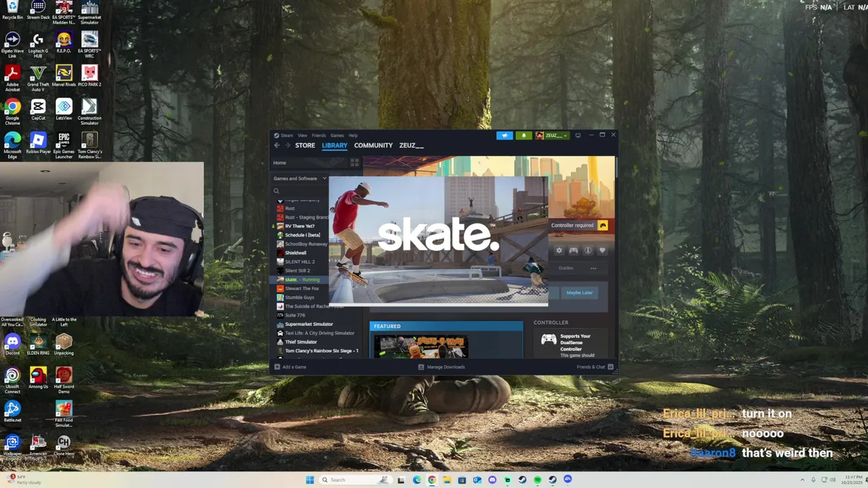Image resolution: width=868 pixels, height=488 pixels.
Task: Open the Games menu in Steam
Action: pyautogui.click(x=337, y=136)
